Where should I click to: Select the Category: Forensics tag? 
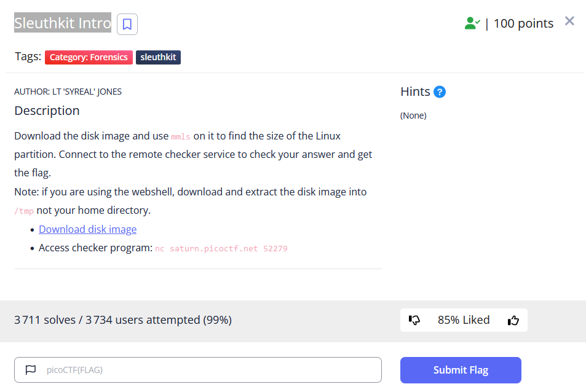[x=89, y=57]
